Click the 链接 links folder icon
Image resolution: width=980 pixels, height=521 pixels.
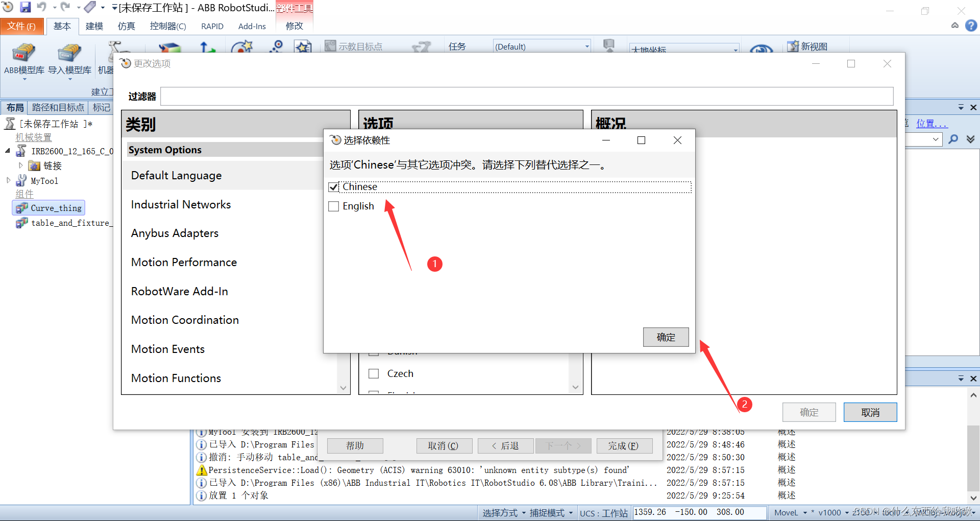point(34,165)
